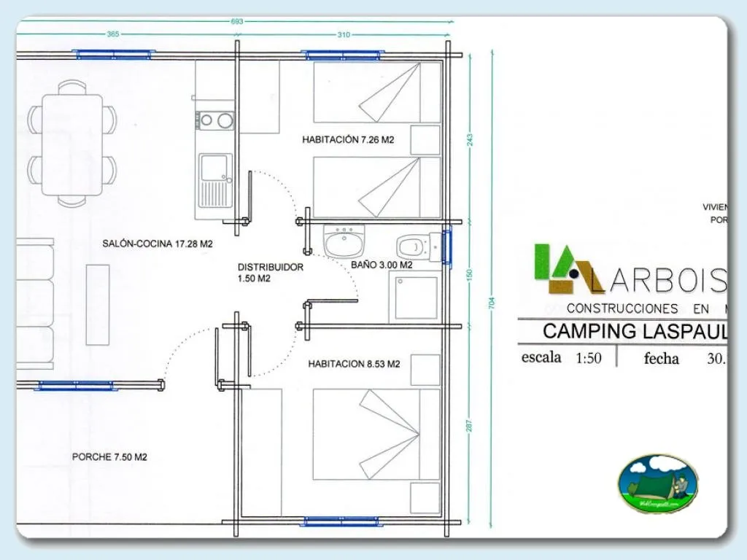Click the HABITACIÓN 7.26 M2 label
Image resolution: width=747 pixels, height=560 pixels.
348,139
